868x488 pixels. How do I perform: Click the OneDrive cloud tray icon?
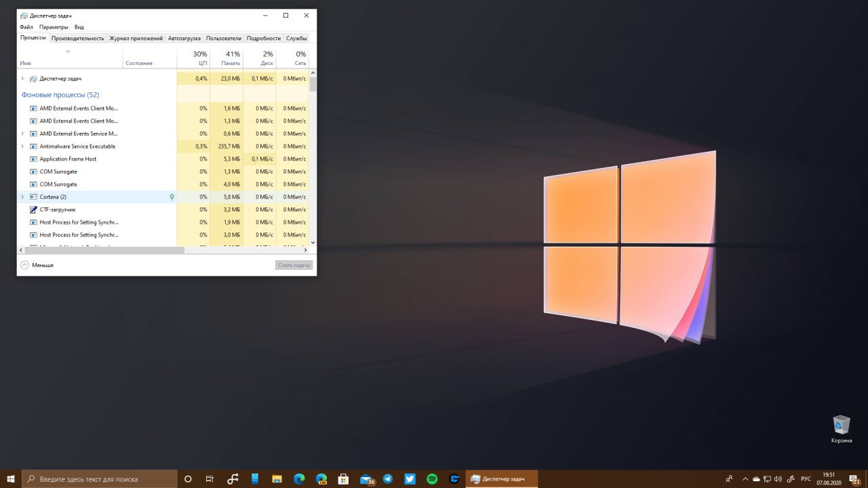coord(756,479)
